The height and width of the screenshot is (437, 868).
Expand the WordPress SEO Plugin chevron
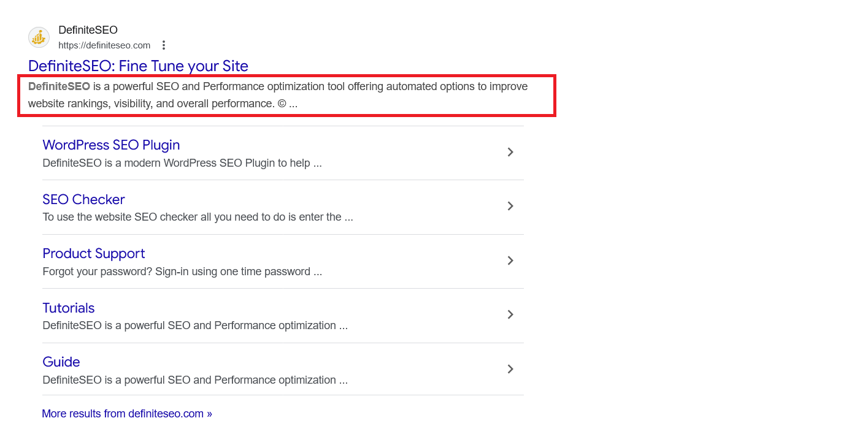tap(510, 152)
